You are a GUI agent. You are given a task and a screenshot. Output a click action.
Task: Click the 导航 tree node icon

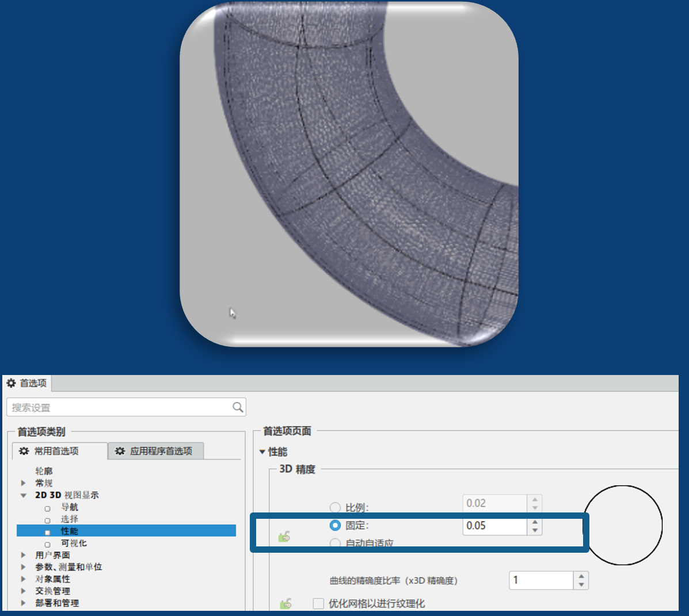tap(48, 508)
